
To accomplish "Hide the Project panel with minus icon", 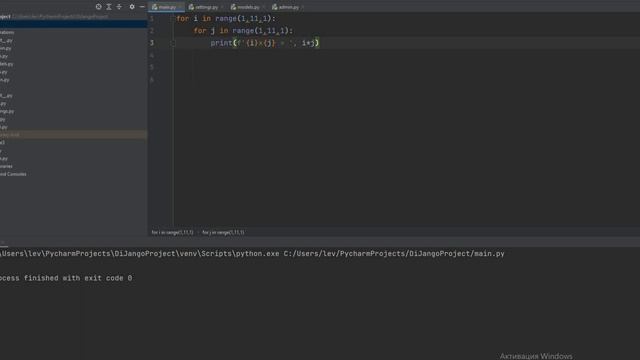I will [142, 7].
